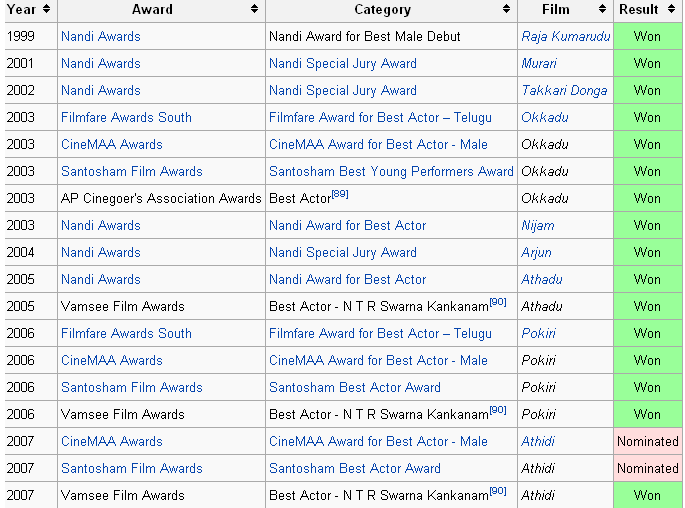Open the Athadu film link

(541, 280)
